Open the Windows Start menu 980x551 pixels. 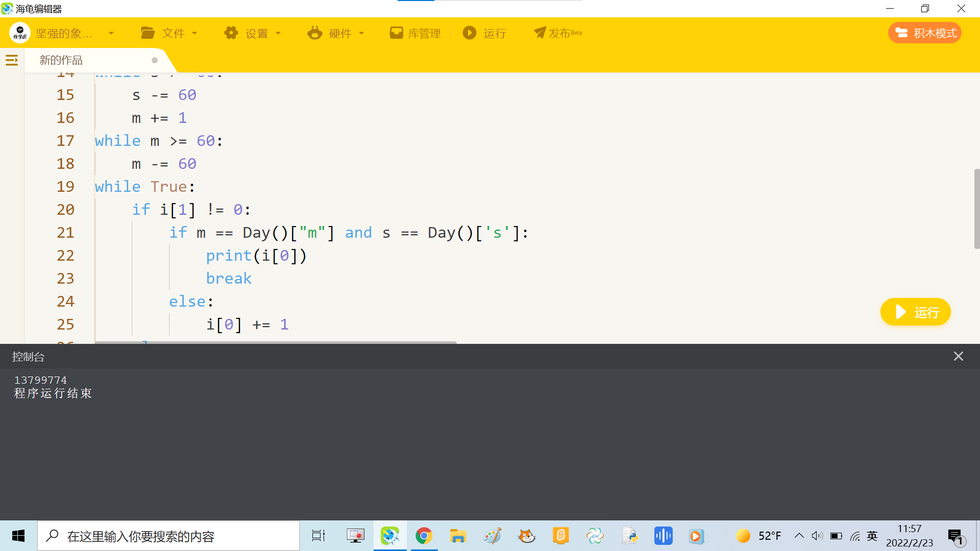pyautogui.click(x=18, y=536)
